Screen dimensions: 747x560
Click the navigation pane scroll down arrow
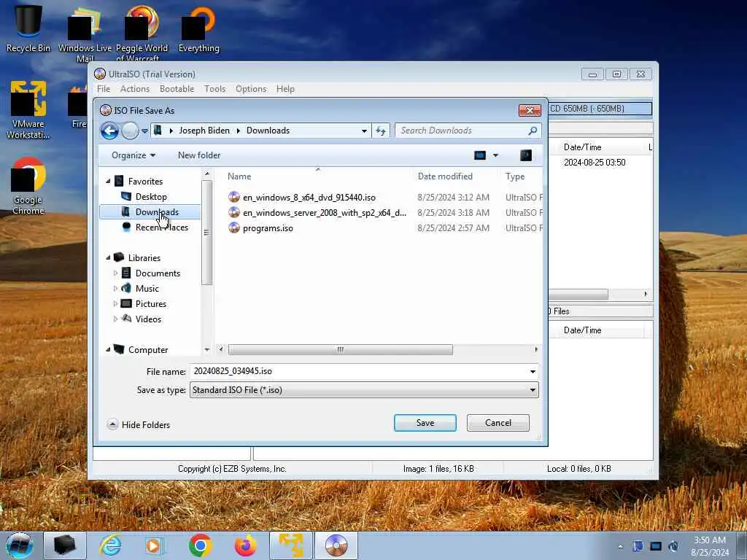tap(206, 349)
